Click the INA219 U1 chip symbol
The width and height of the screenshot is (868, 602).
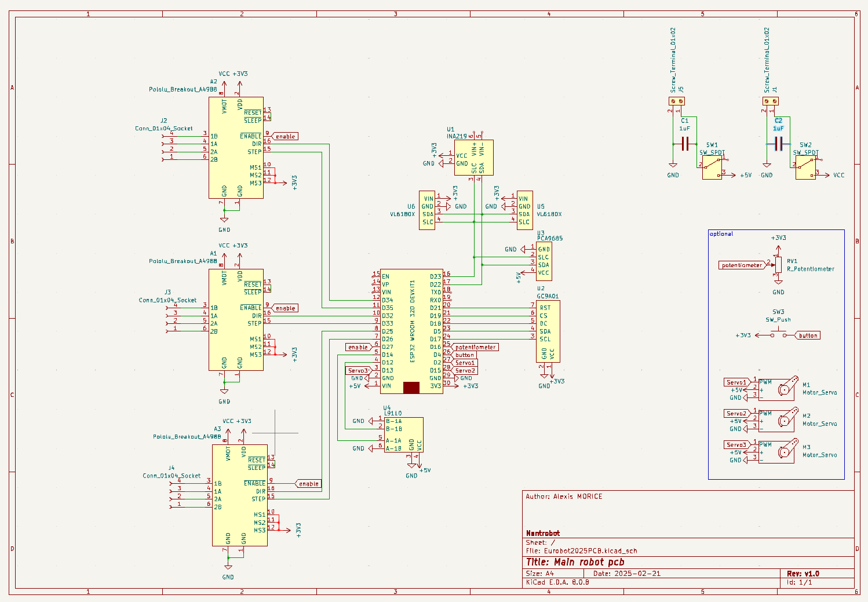click(473, 157)
